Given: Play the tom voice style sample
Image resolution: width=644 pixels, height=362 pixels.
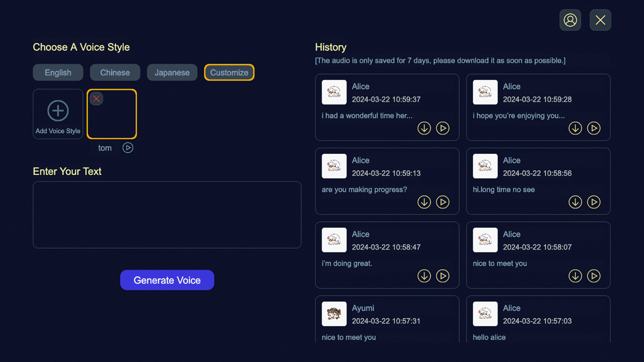Looking at the screenshot, I should click(128, 147).
